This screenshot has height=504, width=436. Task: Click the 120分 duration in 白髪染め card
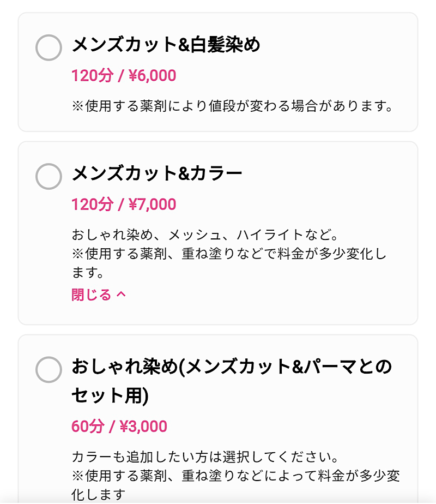pyautogui.click(x=92, y=76)
